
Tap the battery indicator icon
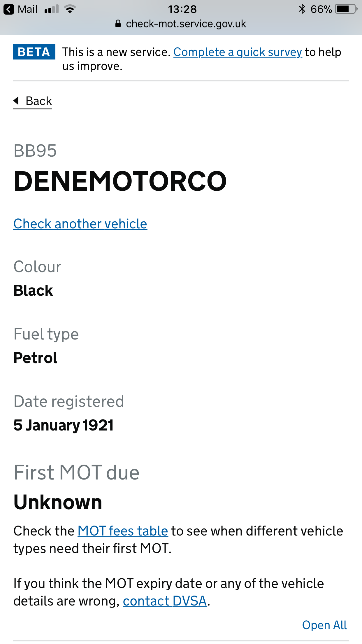[x=346, y=9]
